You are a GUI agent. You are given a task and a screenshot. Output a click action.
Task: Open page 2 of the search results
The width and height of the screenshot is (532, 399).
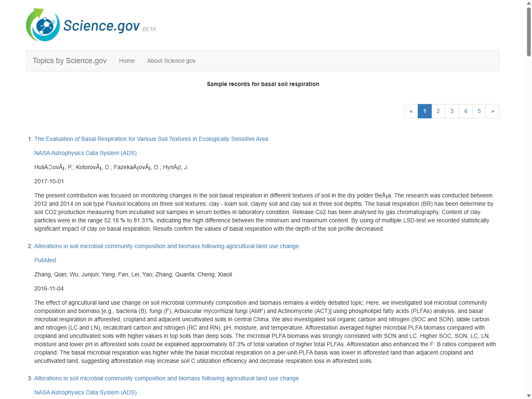click(438, 111)
